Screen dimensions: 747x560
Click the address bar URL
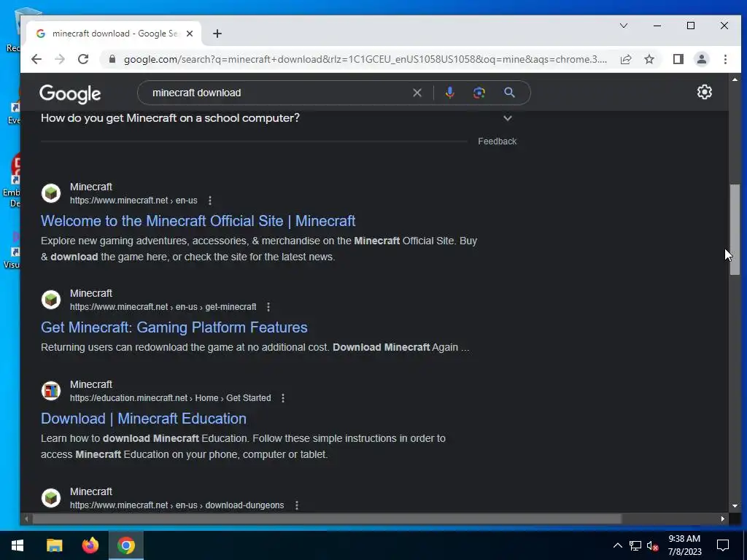pyautogui.click(x=365, y=59)
